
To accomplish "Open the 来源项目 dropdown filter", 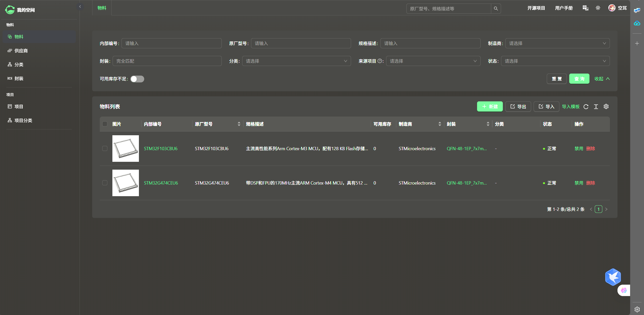I will 433,61.
